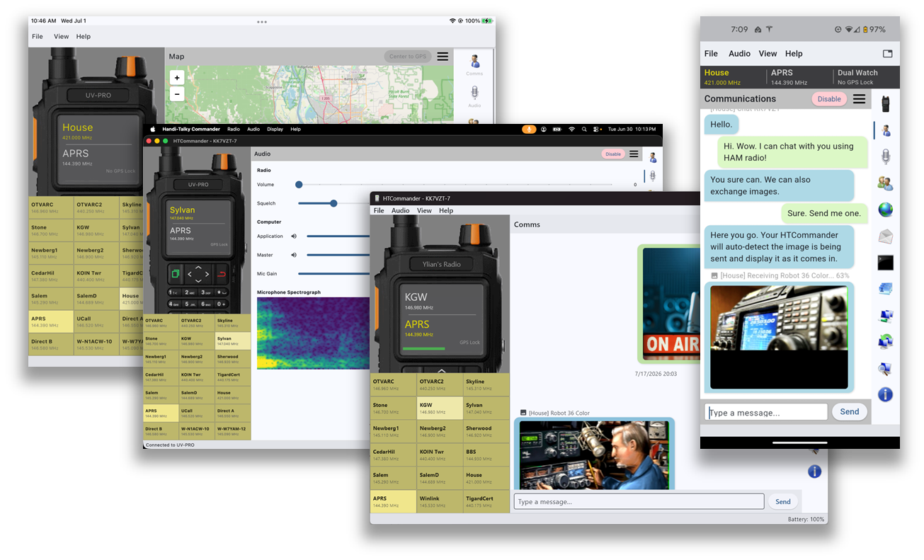This screenshot has height=560, width=924.
Task: Click the red back key on Mac radio keypad
Action: (x=222, y=274)
